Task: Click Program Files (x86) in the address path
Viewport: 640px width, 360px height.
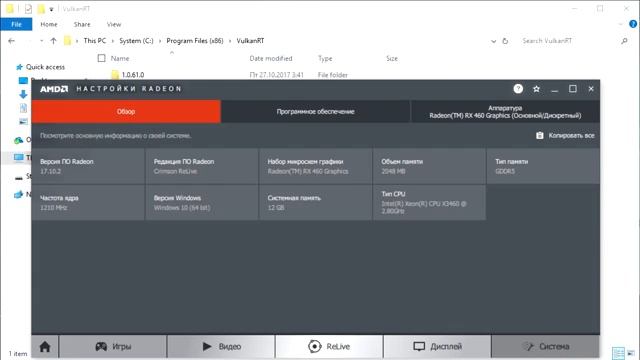Action: click(x=195, y=41)
